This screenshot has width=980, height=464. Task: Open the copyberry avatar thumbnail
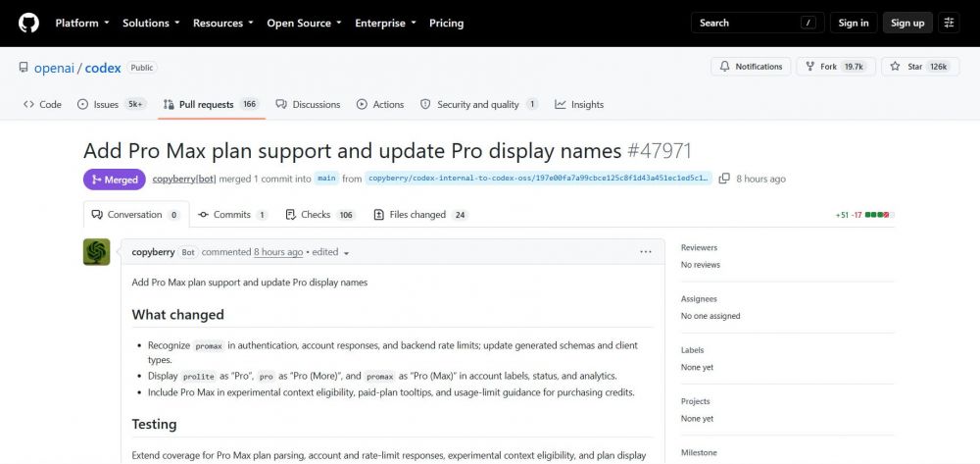[97, 252]
